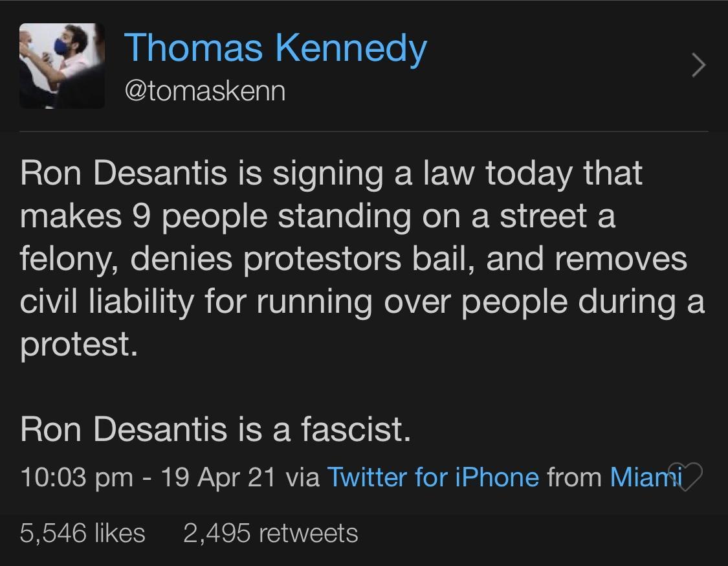
Task: Tap the heart icon to like the tweet
Action: [685, 475]
